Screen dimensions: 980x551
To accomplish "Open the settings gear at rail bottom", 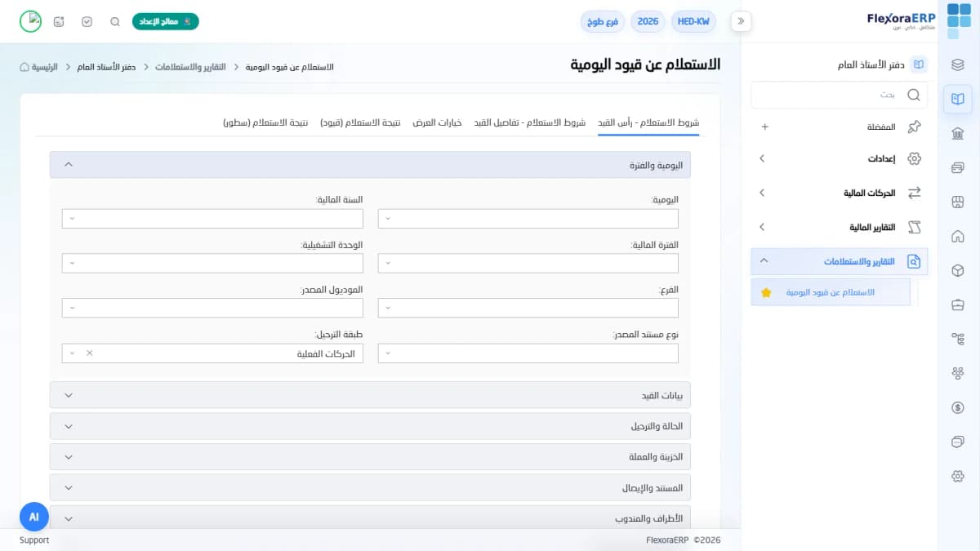I will (958, 476).
